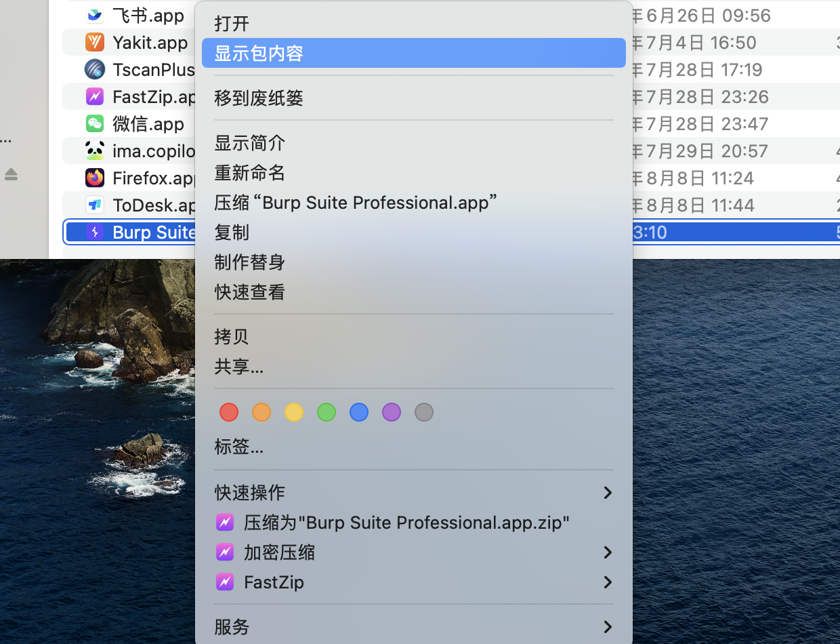The height and width of the screenshot is (644, 840).
Task: Apply the gray tag color
Action: [x=424, y=412]
